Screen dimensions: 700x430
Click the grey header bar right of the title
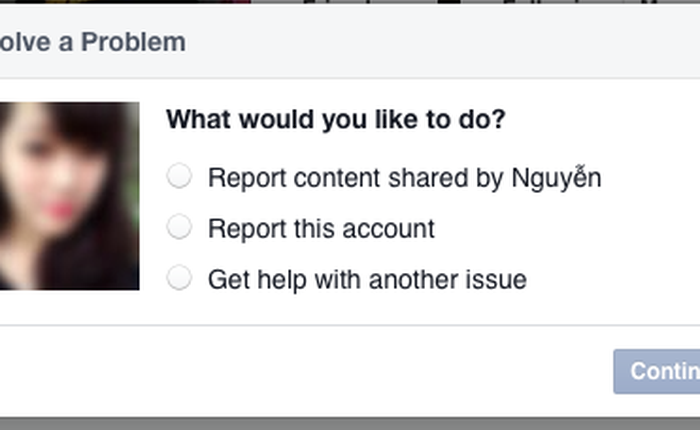point(450,43)
